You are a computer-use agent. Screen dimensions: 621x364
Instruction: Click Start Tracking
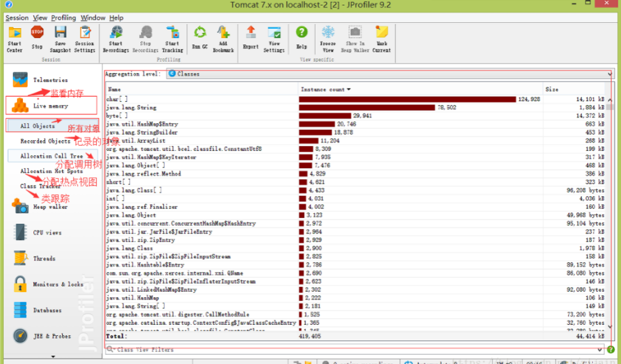tap(172, 39)
